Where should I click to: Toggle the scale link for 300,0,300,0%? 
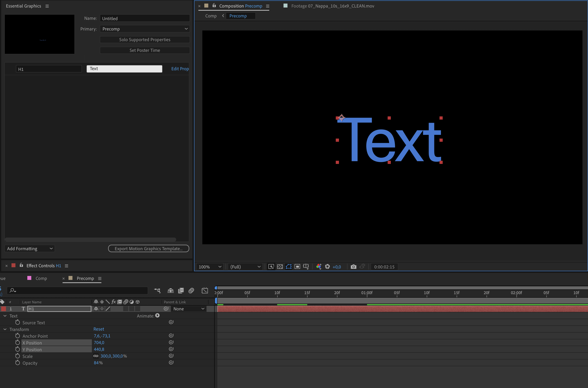click(x=96, y=356)
